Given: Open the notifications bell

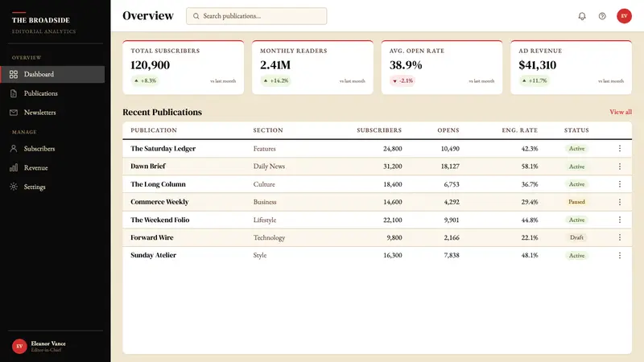Looking at the screenshot, I should tap(582, 16).
